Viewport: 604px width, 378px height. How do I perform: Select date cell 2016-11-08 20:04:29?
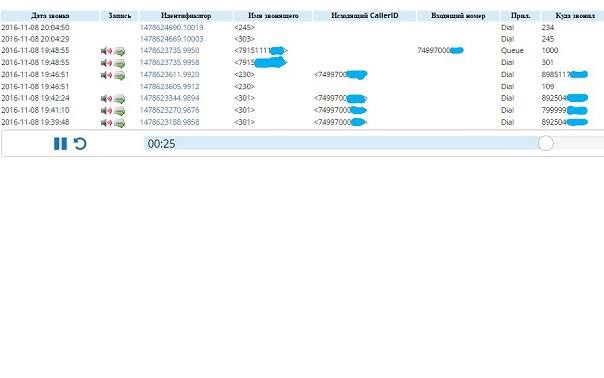(35, 39)
